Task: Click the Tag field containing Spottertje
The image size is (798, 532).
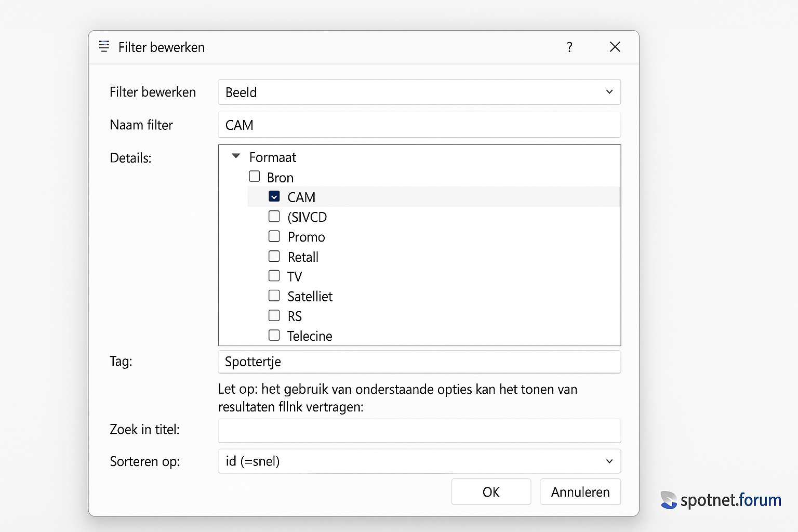Action: [419, 362]
